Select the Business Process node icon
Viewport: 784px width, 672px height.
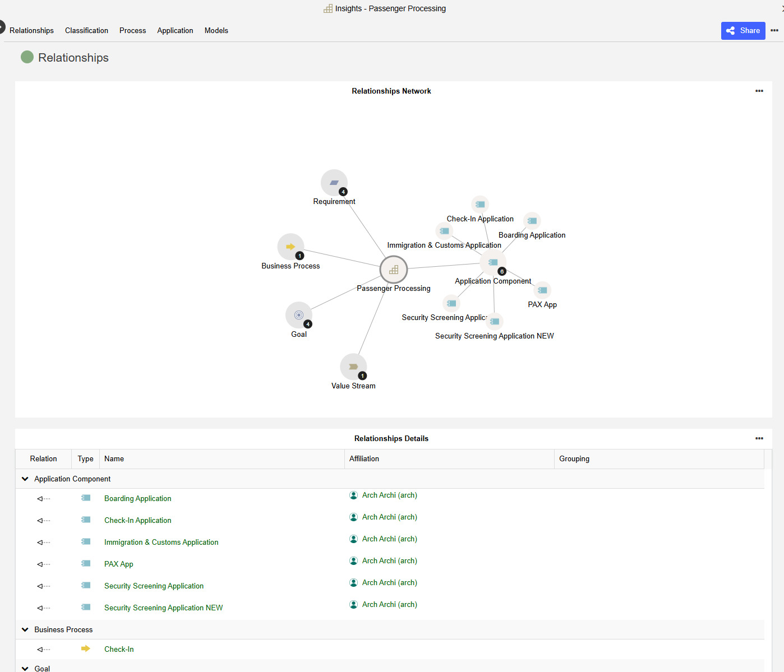click(290, 247)
